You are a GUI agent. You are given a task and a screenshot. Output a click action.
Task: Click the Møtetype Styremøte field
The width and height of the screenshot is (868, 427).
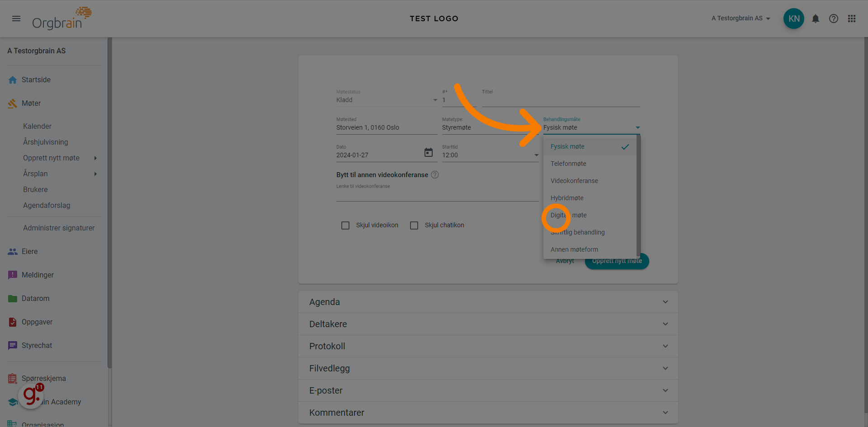coord(491,128)
